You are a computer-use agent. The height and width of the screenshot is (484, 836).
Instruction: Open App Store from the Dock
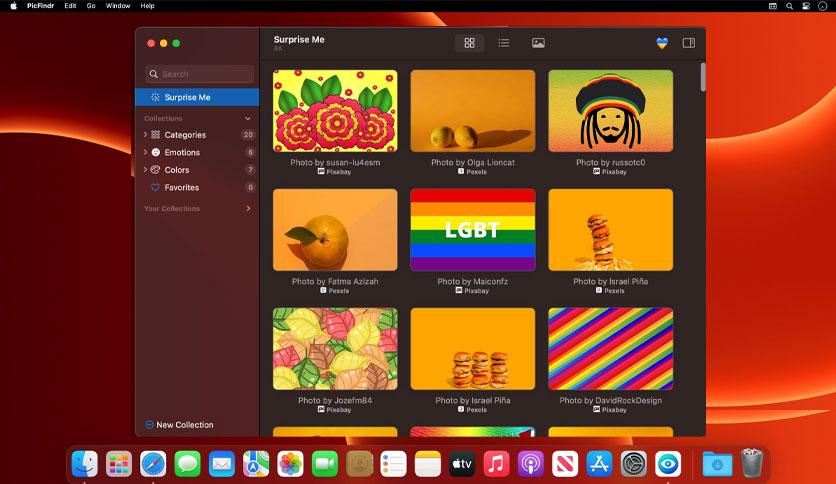[x=599, y=463]
